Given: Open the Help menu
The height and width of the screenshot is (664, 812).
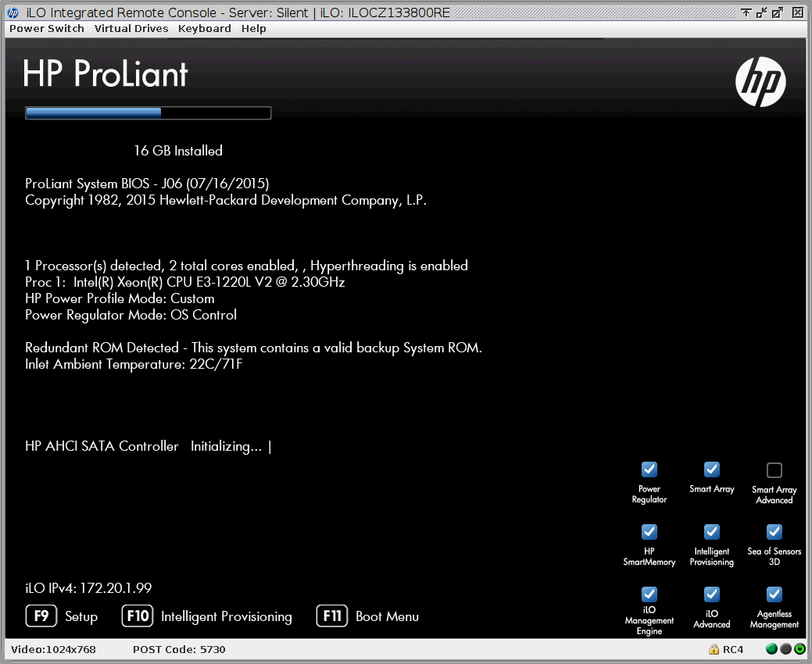Looking at the screenshot, I should click(254, 28).
